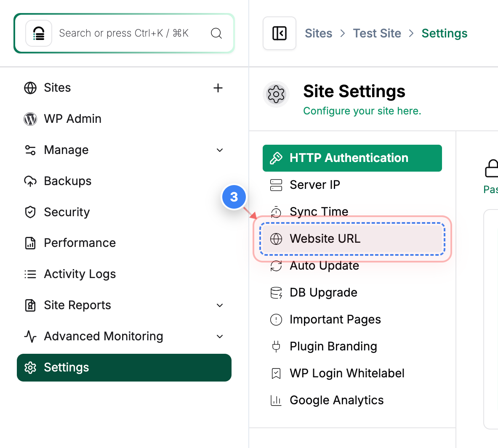
Task: Select the Advanced Monitoring heartbeat icon
Action: pos(30,336)
